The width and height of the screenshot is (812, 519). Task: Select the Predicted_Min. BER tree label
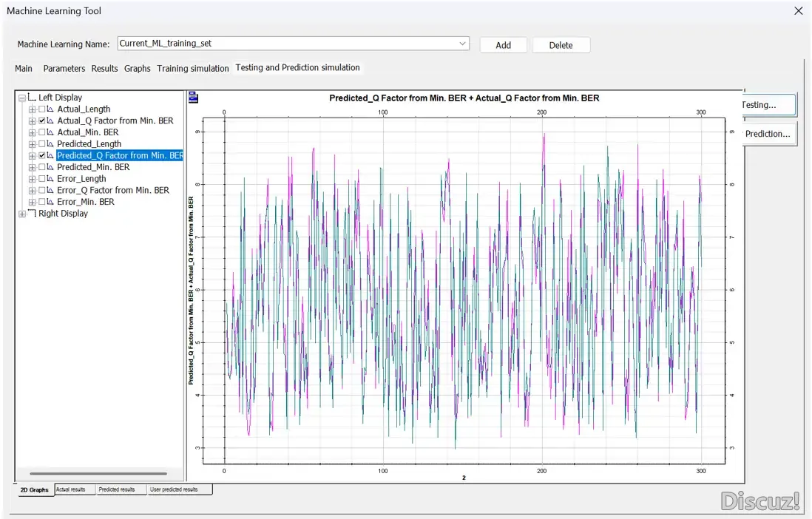pos(93,167)
